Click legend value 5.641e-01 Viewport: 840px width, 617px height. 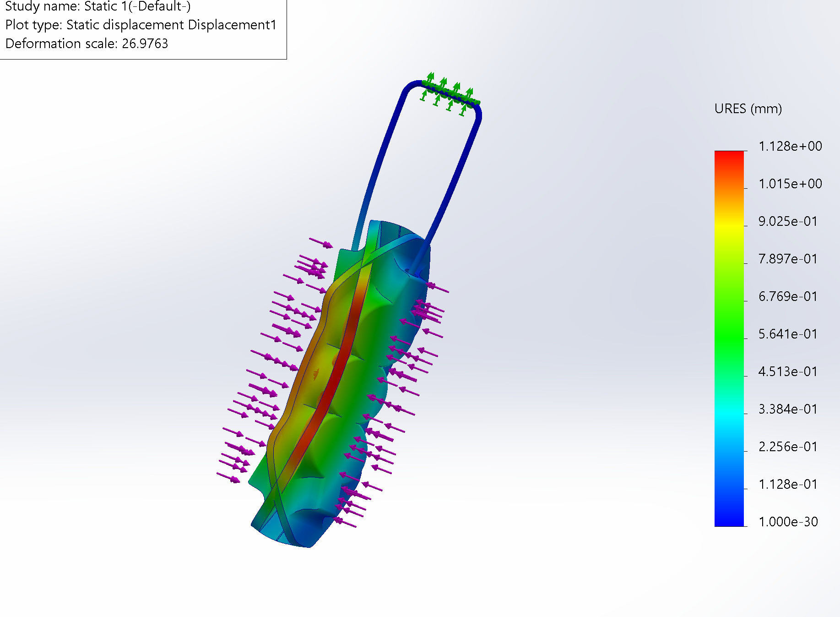pyautogui.click(x=788, y=334)
